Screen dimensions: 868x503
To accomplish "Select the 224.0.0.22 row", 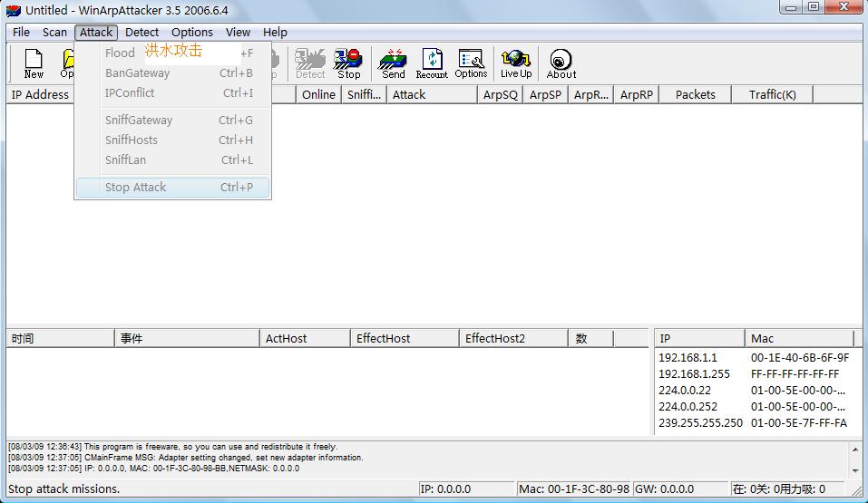I will (754, 391).
